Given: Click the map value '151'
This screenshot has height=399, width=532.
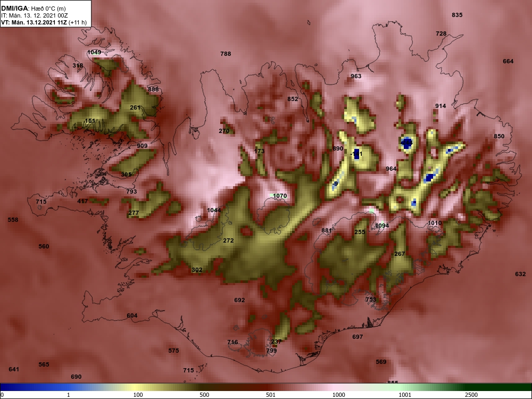Looking at the screenshot, I should [x=90, y=121].
